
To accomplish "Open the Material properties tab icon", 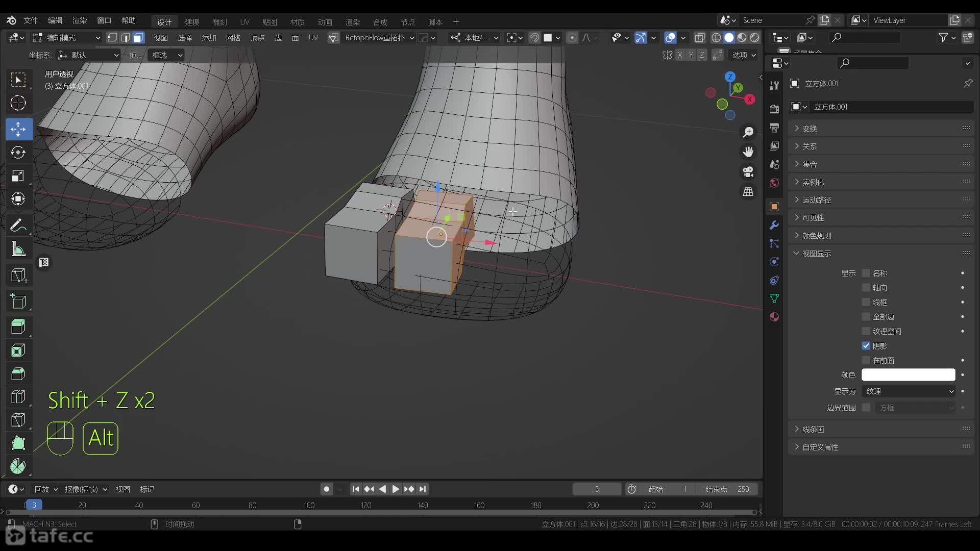I will click(x=774, y=317).
